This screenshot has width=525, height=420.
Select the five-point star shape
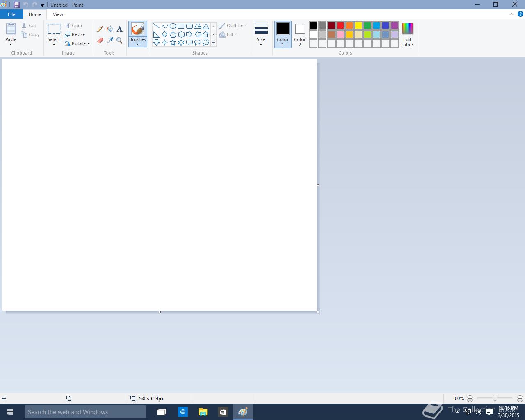[173, 42]
